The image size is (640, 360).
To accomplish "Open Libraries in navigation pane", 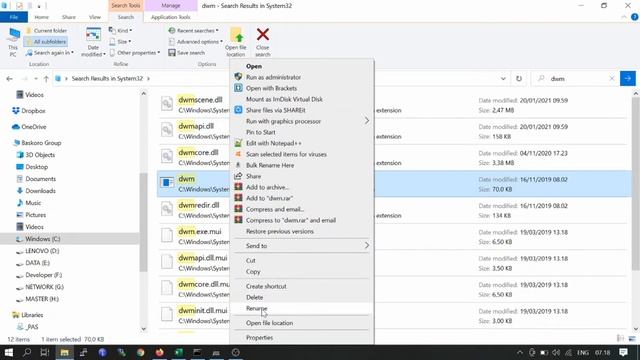I will (x=28, y=315).
